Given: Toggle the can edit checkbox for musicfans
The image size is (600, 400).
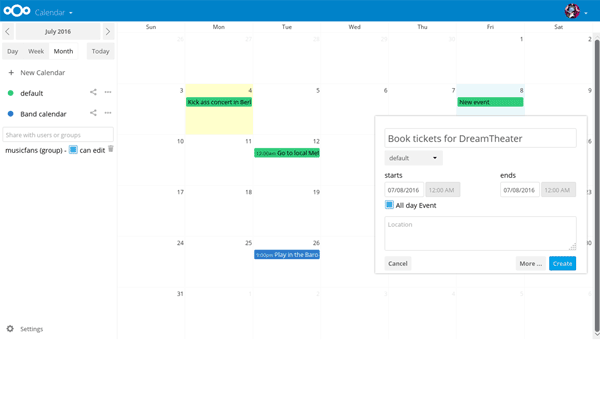Looking at the screenshot, I should tap(73, 150).
